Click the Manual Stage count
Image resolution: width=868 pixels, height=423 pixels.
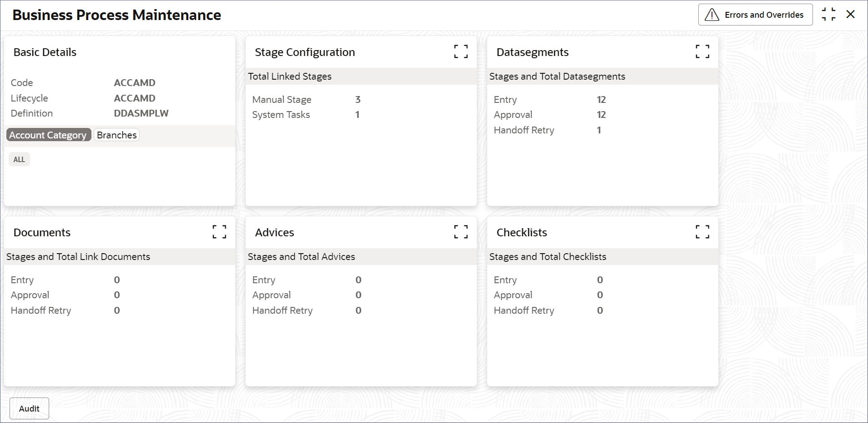click(x=358, y=100)
